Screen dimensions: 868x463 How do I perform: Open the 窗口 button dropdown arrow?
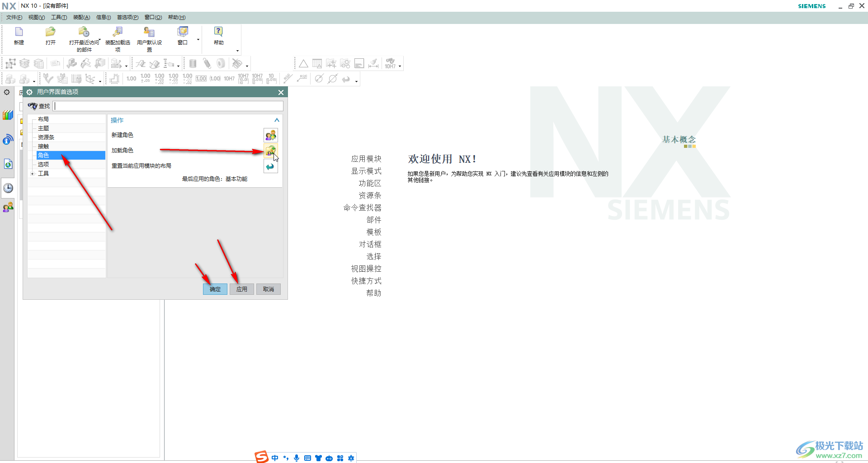[x=198, y=40]
